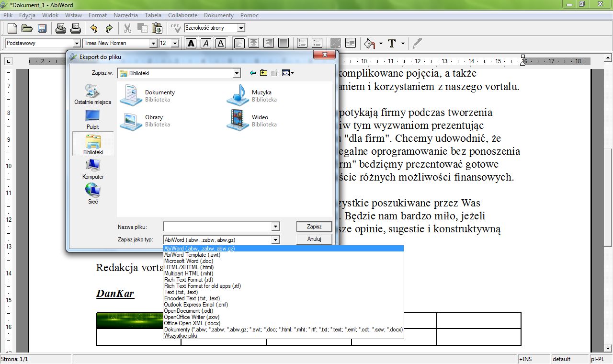
Task: Open the Narzędzia menu
Action: (x=126, y=15)
